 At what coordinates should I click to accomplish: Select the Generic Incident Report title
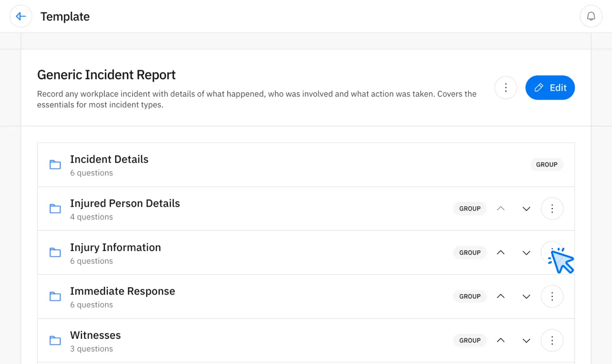tap(106, 74)
